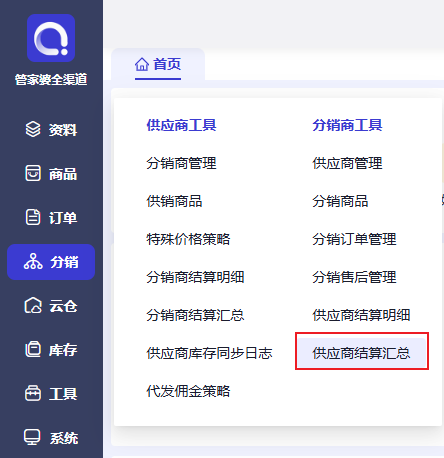Open the 工具 sidebar toolbox icon
Viewport: 444px width, 458px height.
tap(33, 394)
